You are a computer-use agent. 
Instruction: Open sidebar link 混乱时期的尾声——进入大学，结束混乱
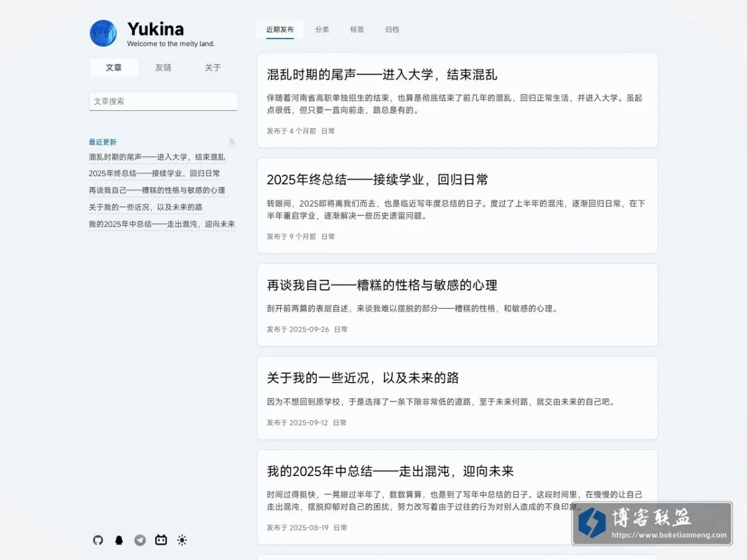coord(157,157)
